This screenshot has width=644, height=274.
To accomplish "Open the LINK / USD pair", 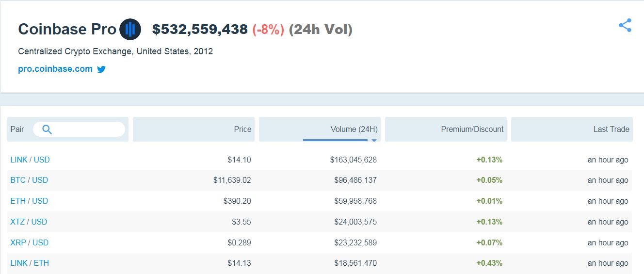I will (30, 160).
